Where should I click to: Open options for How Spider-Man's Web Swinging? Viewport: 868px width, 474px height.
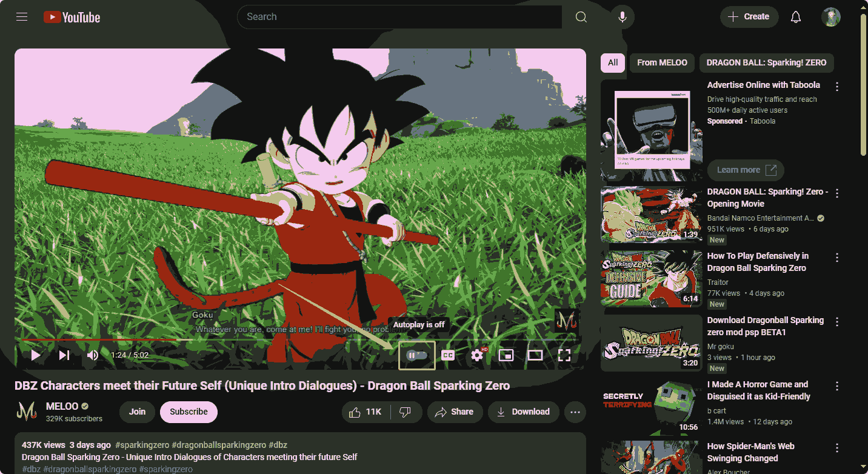click(837, 448)
